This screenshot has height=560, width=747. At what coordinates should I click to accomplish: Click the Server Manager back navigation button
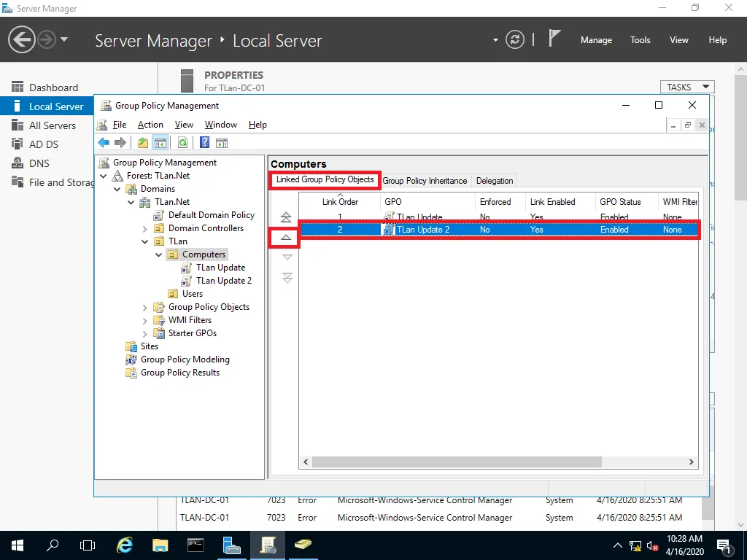pyautogui.click(x=21, y=39)
